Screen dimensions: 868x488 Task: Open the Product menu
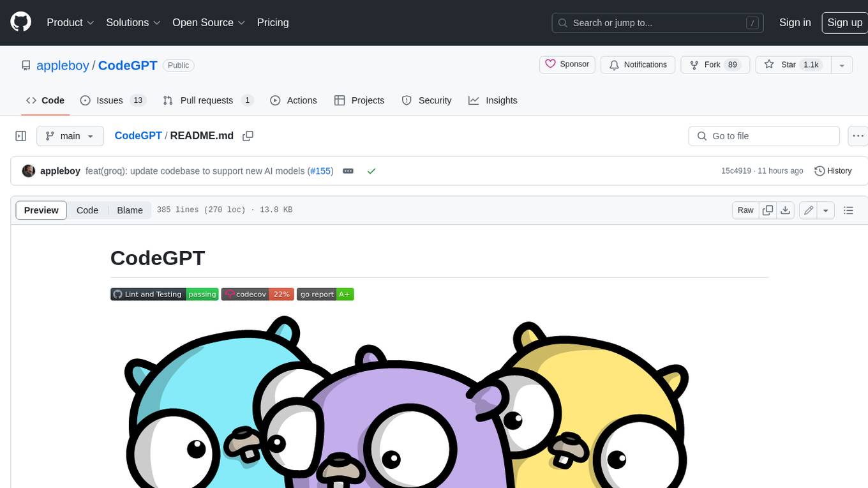coord(70,22)
